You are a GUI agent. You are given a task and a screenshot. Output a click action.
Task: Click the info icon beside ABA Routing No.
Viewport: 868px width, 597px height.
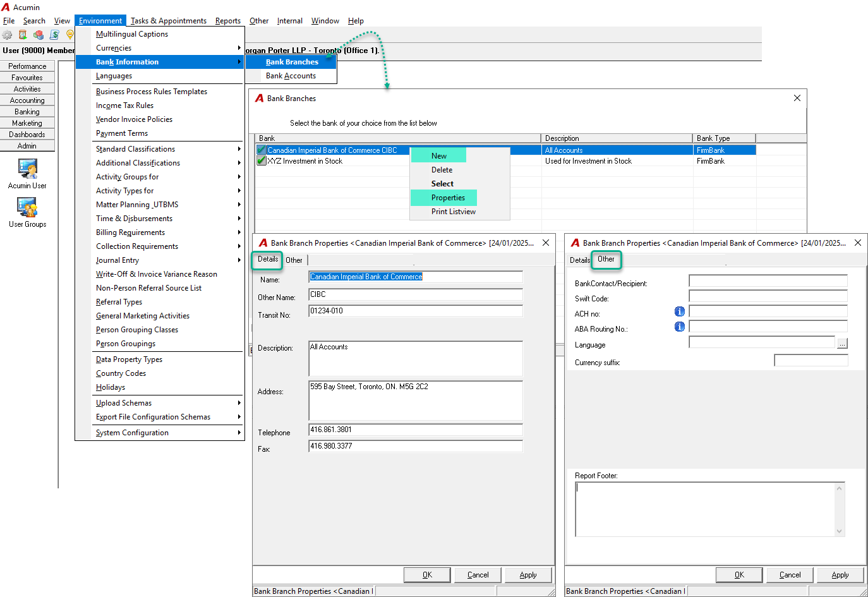(680, 327)
